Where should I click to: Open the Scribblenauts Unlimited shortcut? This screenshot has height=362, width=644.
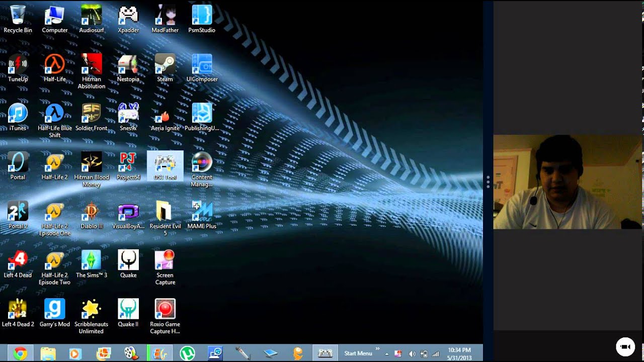92,317
